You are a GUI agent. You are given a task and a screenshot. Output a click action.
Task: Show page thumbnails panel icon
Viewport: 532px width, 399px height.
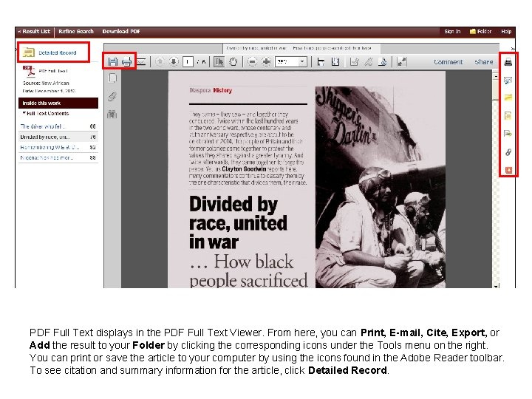click(112, 78)
